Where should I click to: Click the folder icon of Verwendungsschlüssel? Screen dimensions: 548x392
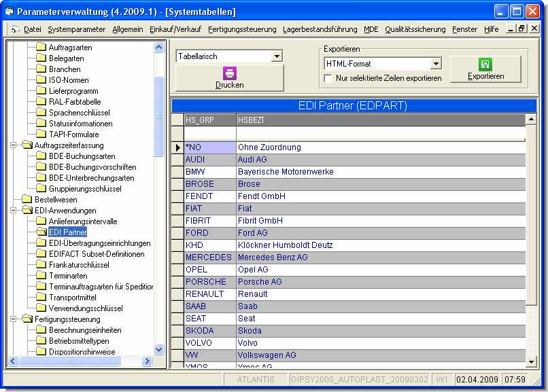41,308
